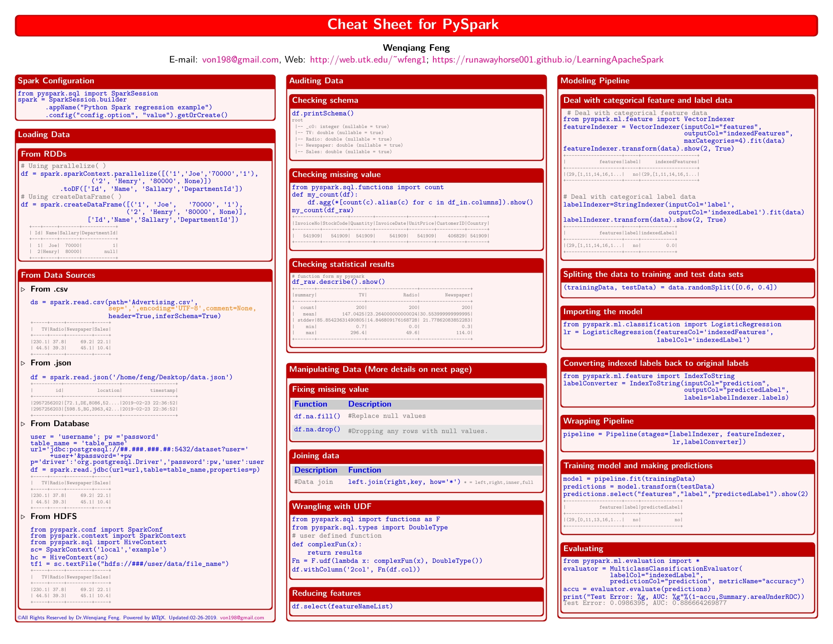This screenshot has height=644, width=833.
Task: Click the Auditing Data header bar
Action: click(x=317, y=81)
